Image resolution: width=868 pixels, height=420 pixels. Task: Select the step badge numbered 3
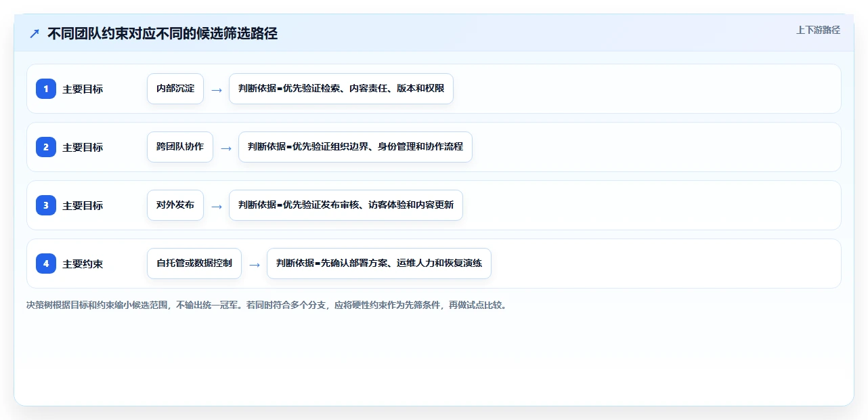(46, 205)
